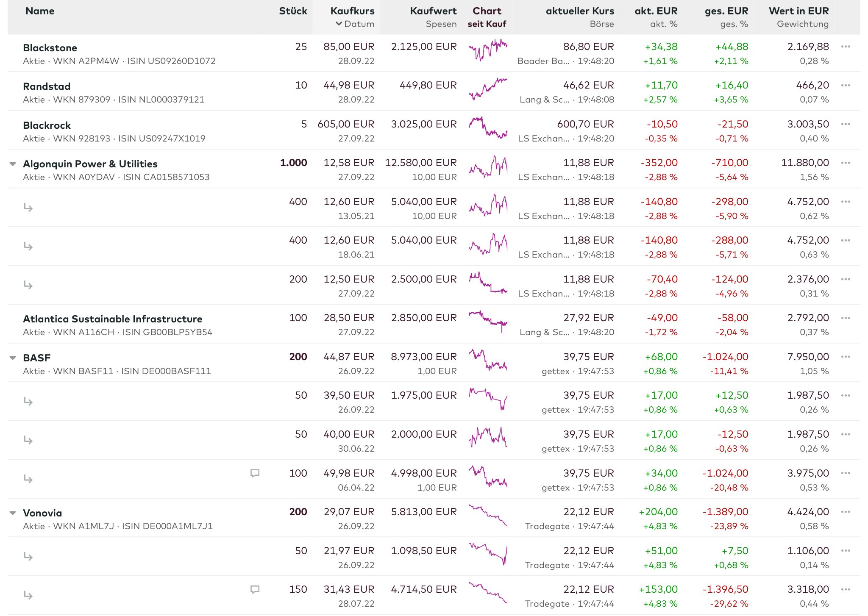Open Atlantica Sustainable Infrastructure row options menu
The width and height of the screenshot is (868, 616).
[845, 318]
